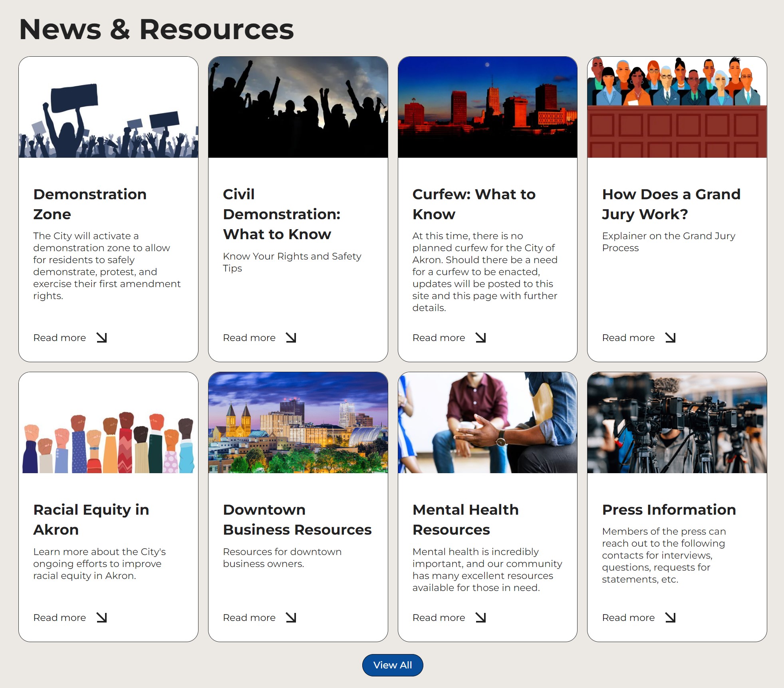This screenshot has width=784, height=688.
Task: Click the crowd silhouette photo thumbnail
Action: (x=298, y=107)
